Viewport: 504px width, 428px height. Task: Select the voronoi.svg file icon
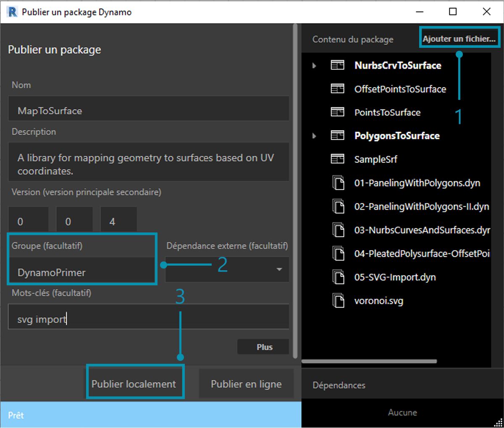pos(339,301)
